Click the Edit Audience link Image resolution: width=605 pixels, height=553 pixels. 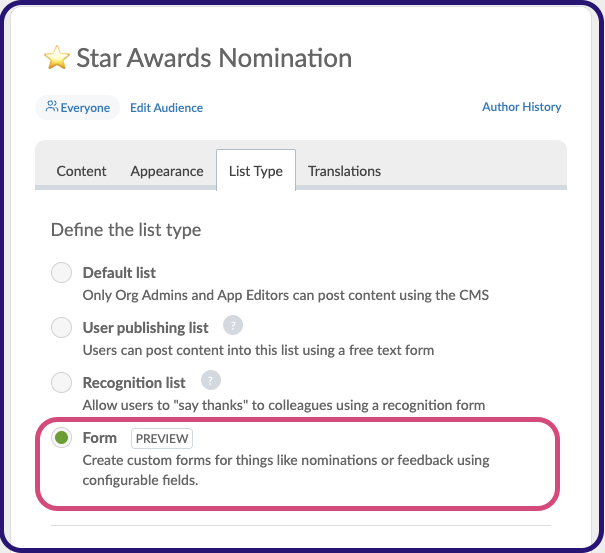pyautogui.click(x=166, y=108)
